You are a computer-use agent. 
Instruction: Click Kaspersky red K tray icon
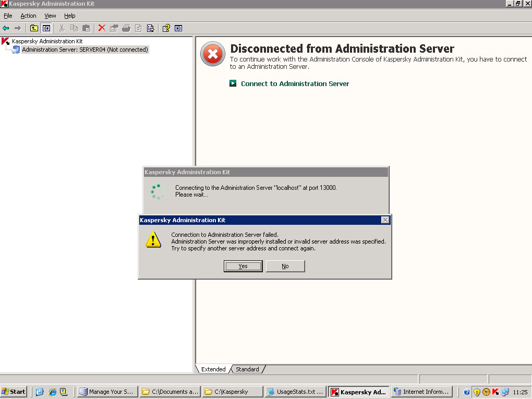[495, 392]
